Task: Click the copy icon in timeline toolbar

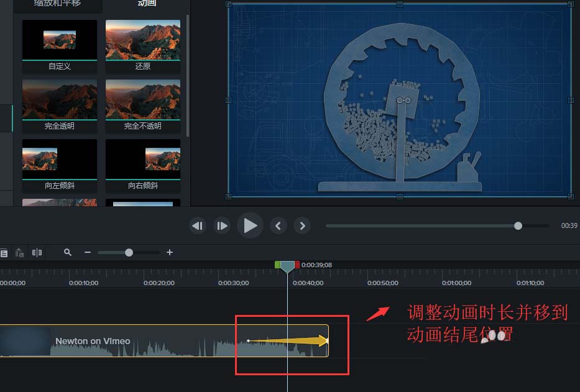Action: (x=4, y=253)
